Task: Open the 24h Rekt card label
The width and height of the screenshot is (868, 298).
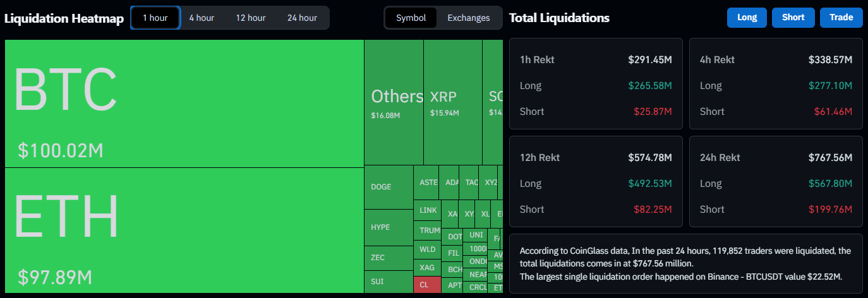Action: [x=720, y=157]
